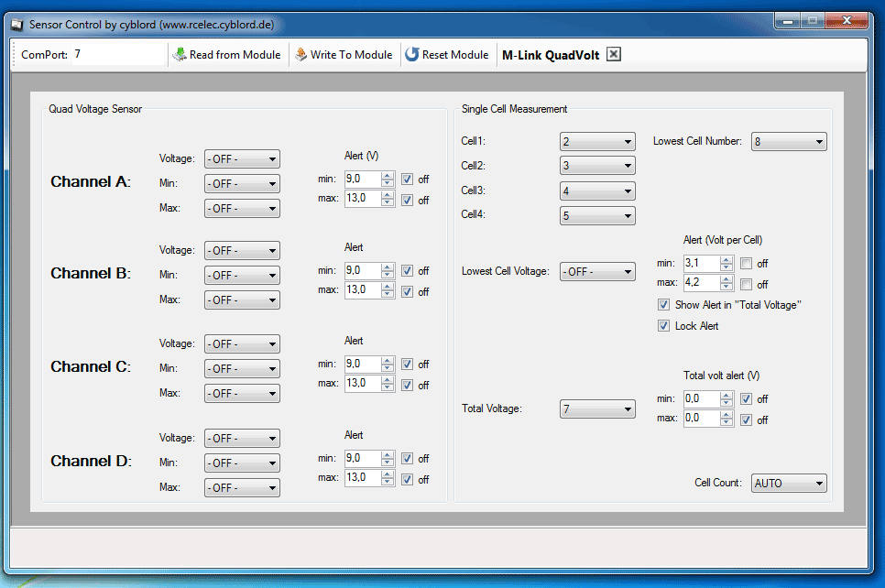Click the Reset Module text label
This screenshot has height=588, width=885.
point(455,55)
